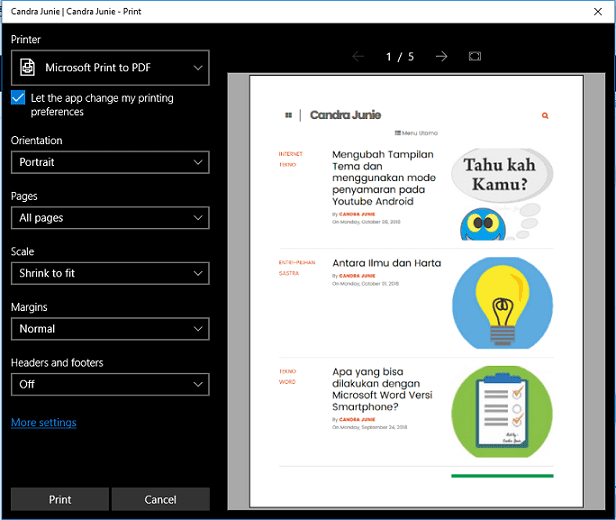
Task: Click the Candra Junie preview title
Action: [x=345, y=115]
